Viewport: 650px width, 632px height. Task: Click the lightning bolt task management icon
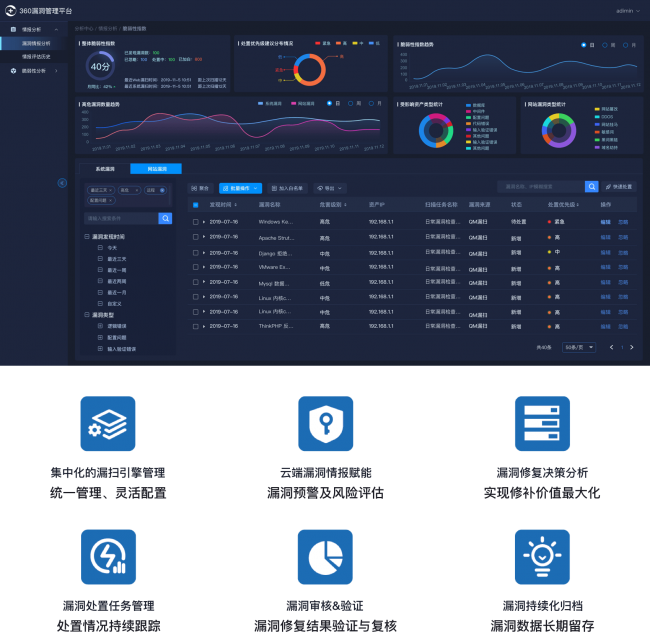(107, 557)
